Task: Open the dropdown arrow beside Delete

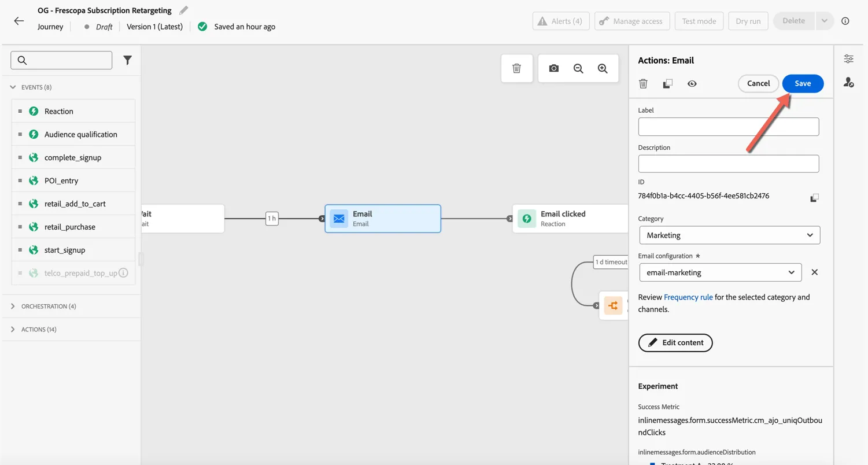Action: (x=824, y=21)
